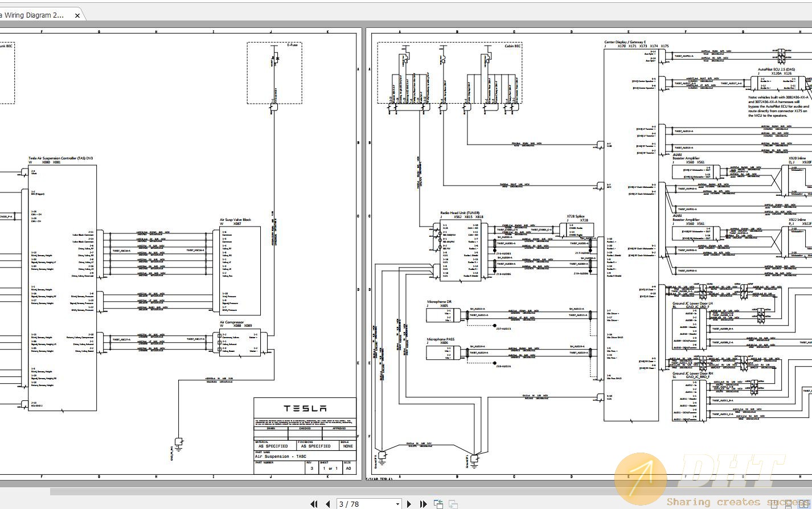This screenshot has height=509, width=812.
Task: Click the X920 Inline connector label
Action: pos(797,158)
